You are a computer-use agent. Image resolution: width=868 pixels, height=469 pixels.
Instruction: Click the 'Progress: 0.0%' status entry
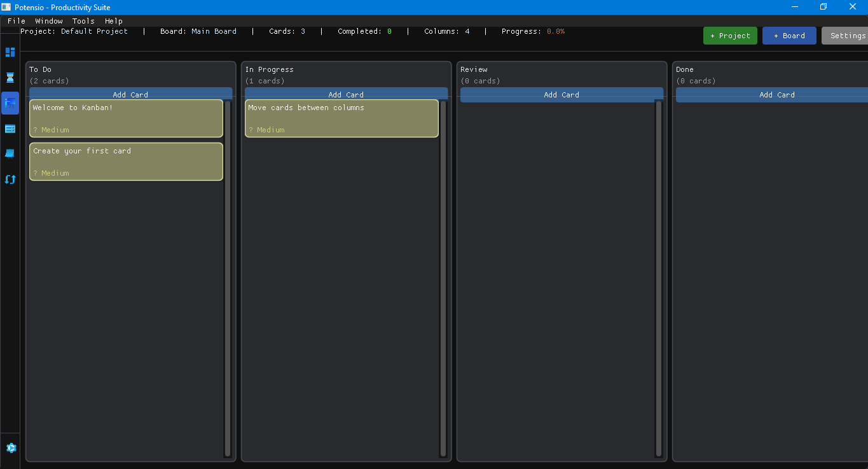point(533,31)
